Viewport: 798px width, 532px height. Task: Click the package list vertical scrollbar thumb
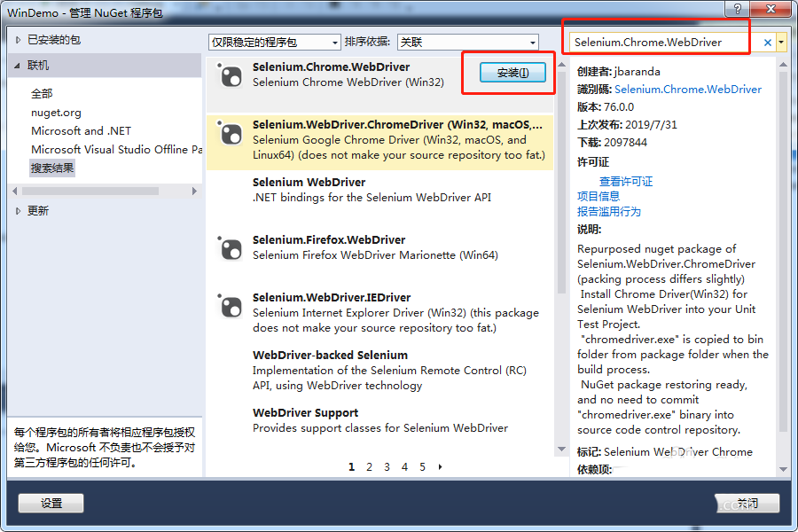click(x=561, y=183)
